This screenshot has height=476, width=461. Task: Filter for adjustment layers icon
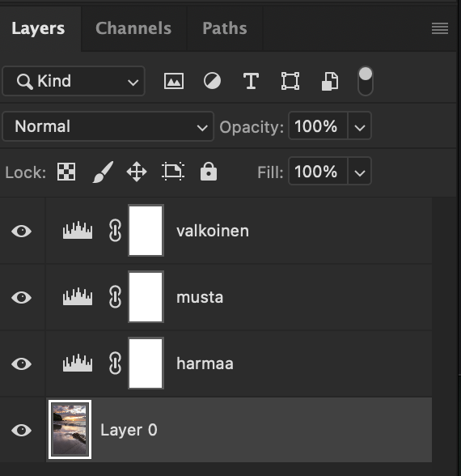click(x=212, y=81)
